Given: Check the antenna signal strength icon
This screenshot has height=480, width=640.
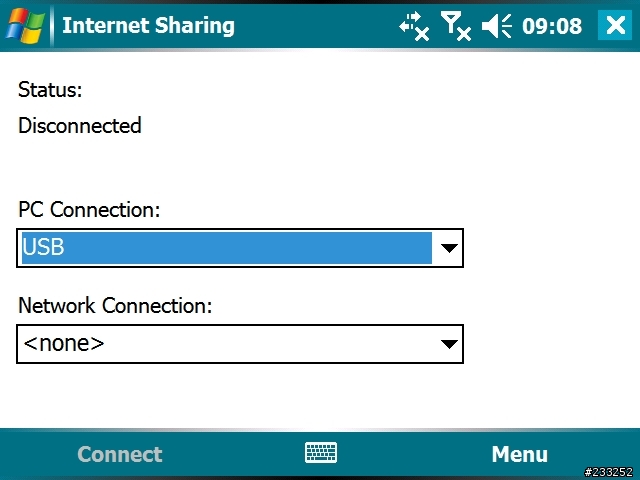Looking at the screenshot, I should point(456,26).
